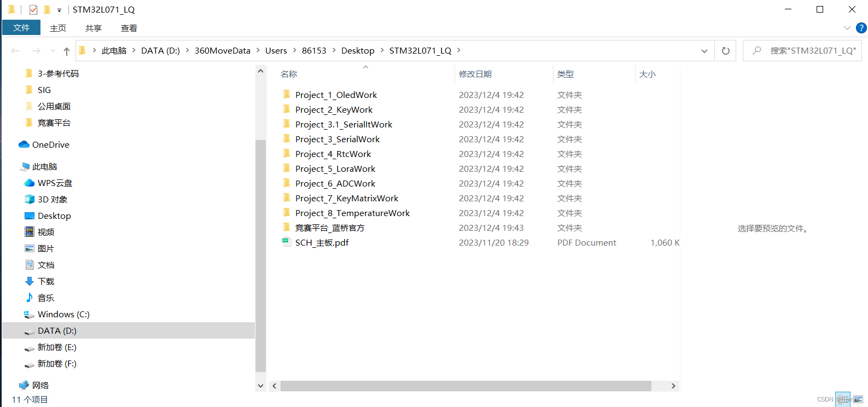The width and height of the screenshot is (868, 407).
Task: Open 3D 对象 cube icon in sidebar
Action: [30, 199]
